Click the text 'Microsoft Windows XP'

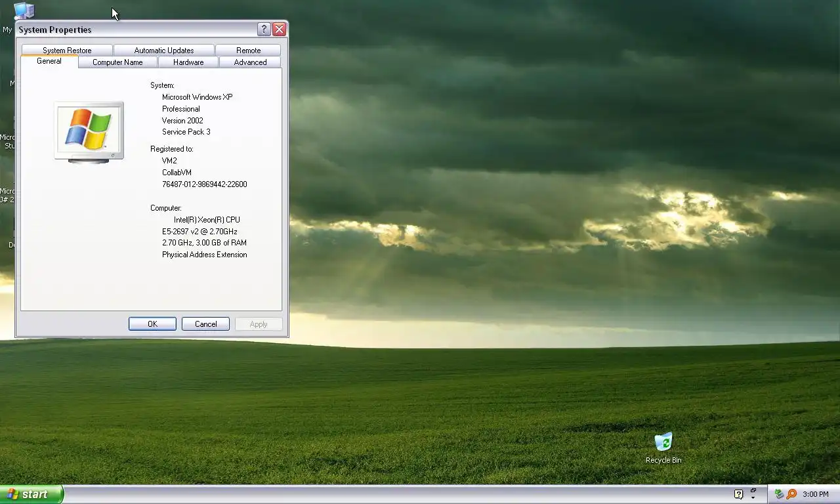[198, 97]
